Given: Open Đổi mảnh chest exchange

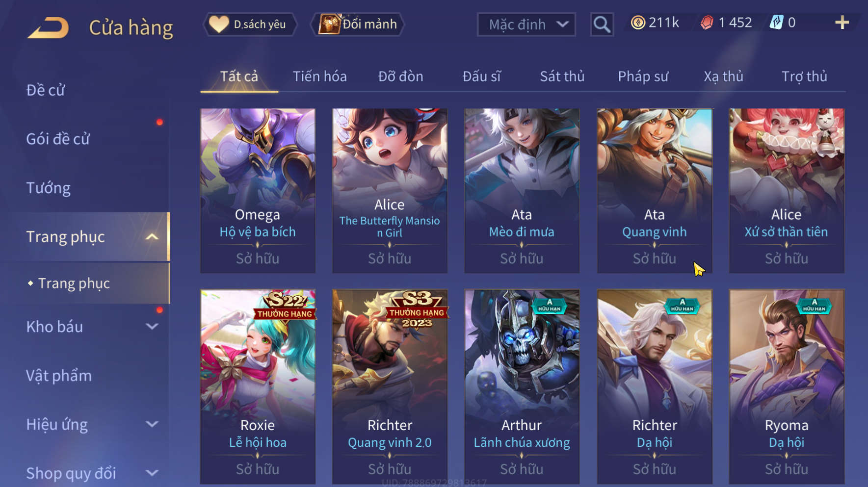Looking at the screenshot, I should tap(358, 24).
